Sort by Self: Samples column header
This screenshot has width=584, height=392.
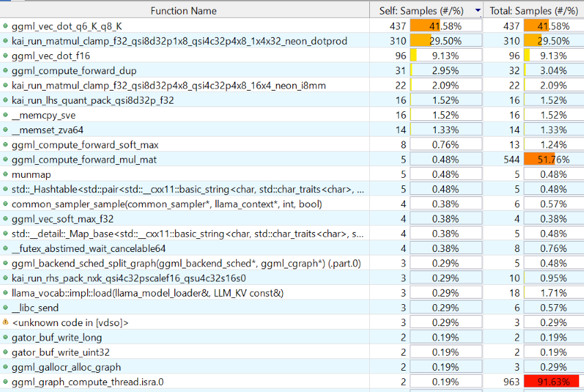point(421,10)
